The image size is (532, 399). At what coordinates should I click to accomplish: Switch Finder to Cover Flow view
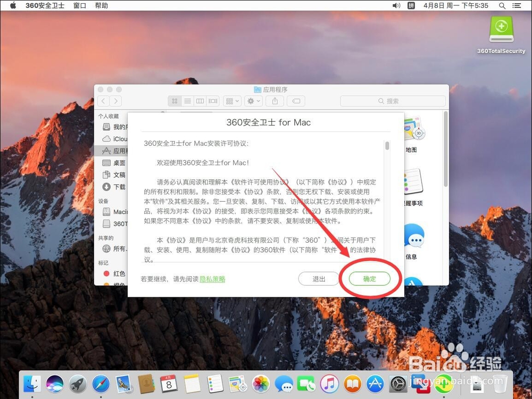[213, 101]
